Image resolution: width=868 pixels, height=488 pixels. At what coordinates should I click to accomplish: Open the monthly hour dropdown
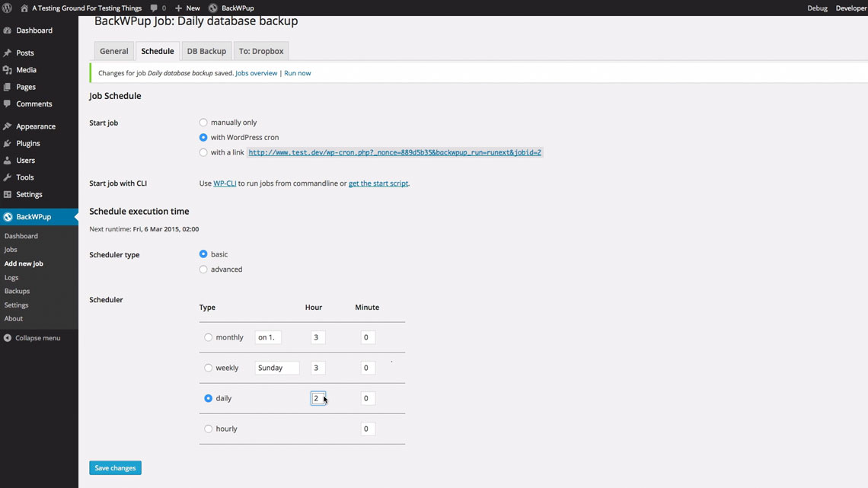point(318,337)
